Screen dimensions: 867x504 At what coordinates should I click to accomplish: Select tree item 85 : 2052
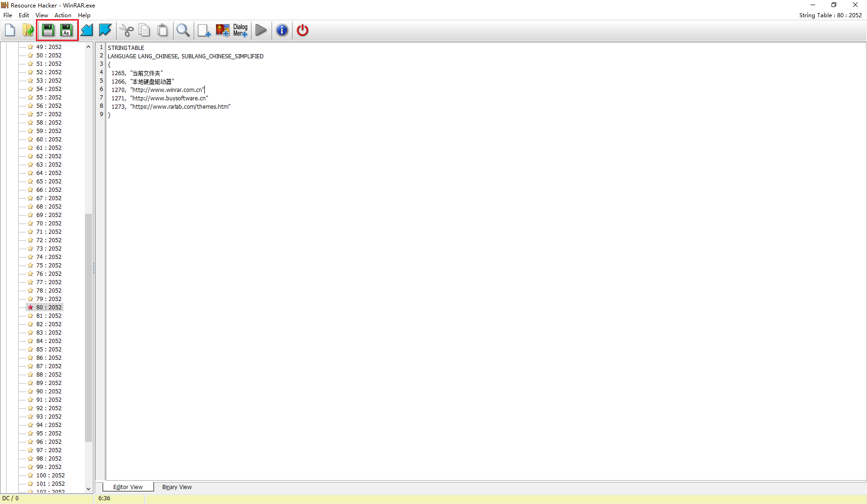point(49,349)
